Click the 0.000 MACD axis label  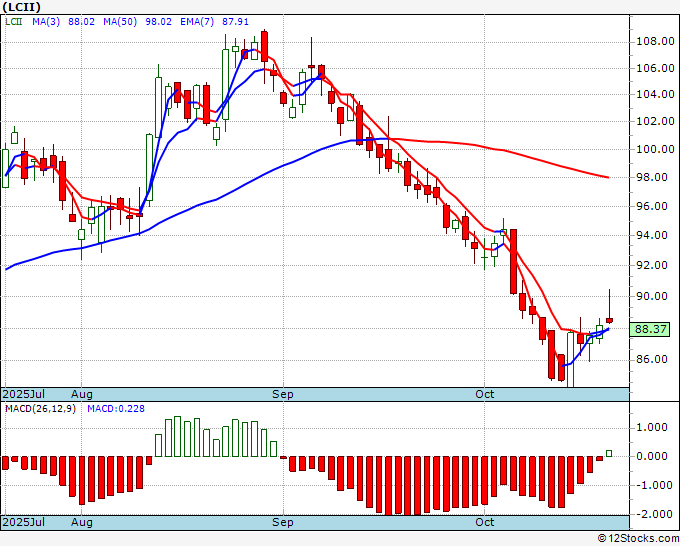coord(652,456)
